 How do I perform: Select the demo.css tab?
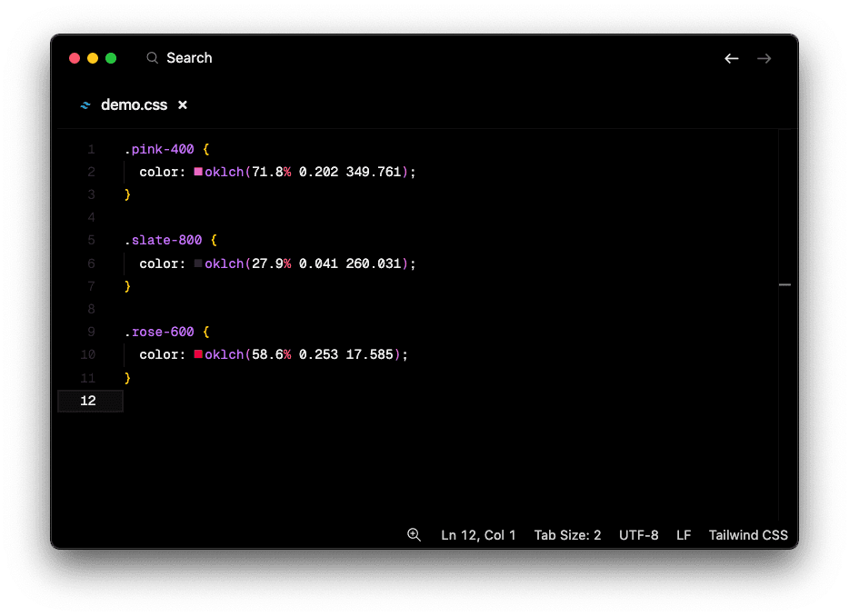134,105
